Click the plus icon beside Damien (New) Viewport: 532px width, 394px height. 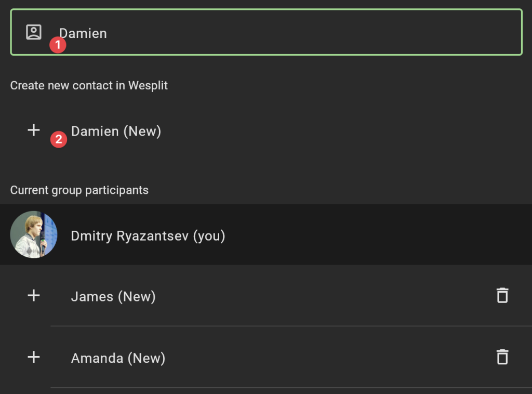[34, 130]
